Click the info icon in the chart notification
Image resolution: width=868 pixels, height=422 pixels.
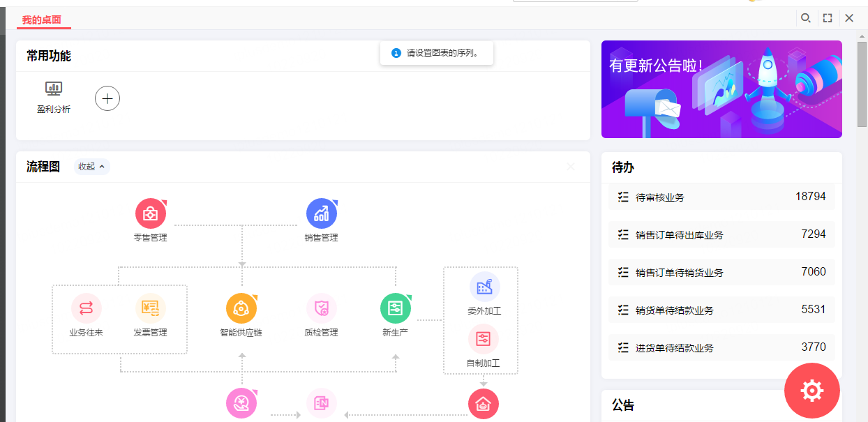coord(396,53)
